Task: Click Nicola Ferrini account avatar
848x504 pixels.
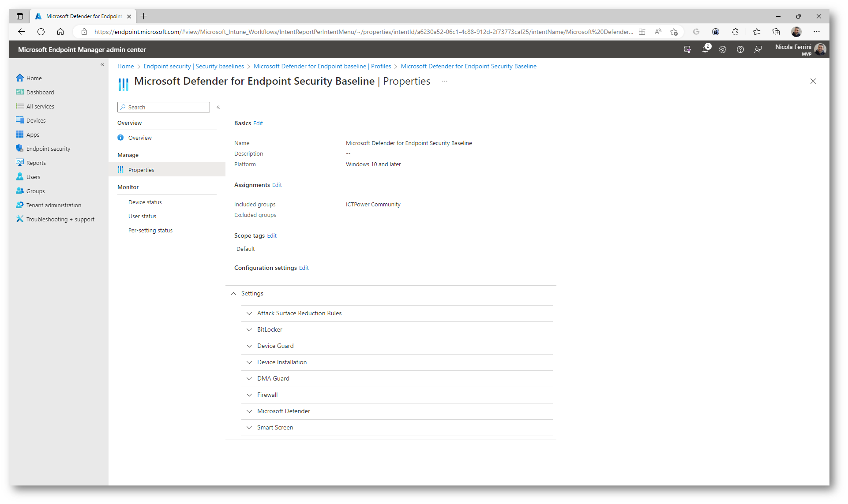Action: [x=820, y=49]
